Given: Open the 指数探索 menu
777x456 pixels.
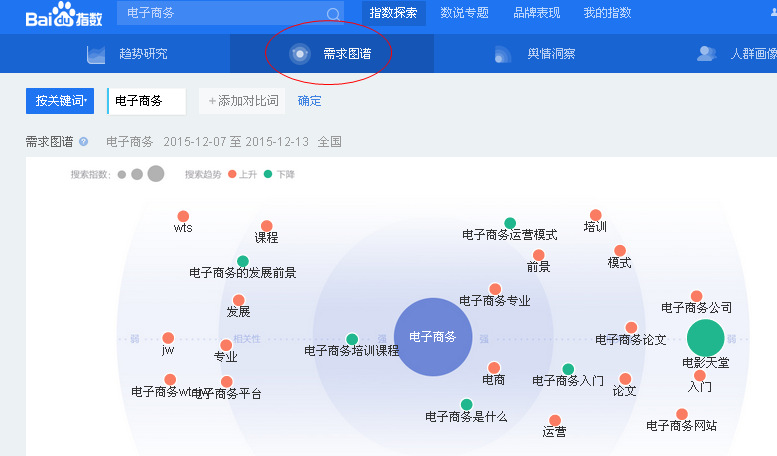Looking at the screenshot, I should pos(393,13).
